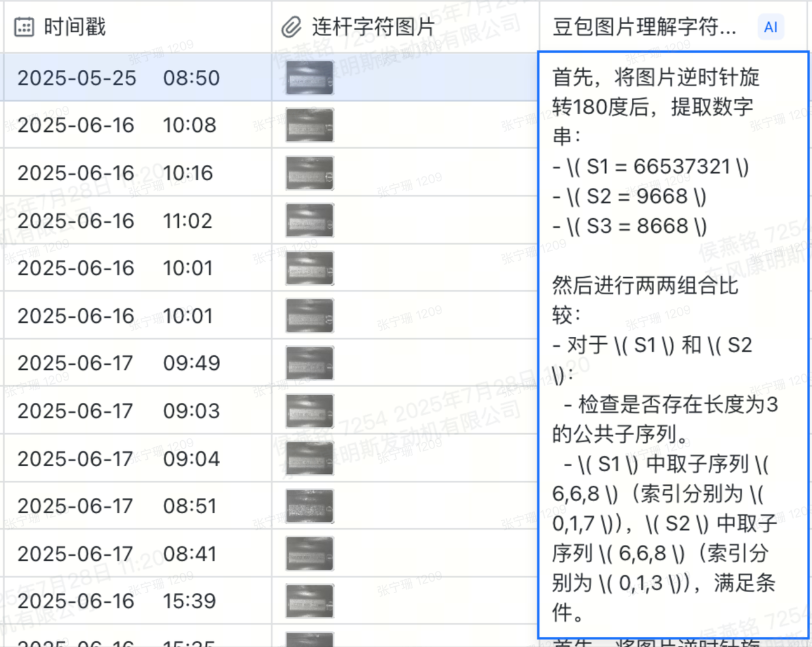The width and height of the screenshot is (812, 647).
Task: View the thumbnail for 2025-06-17 08:51
Action: coord(310,506)
